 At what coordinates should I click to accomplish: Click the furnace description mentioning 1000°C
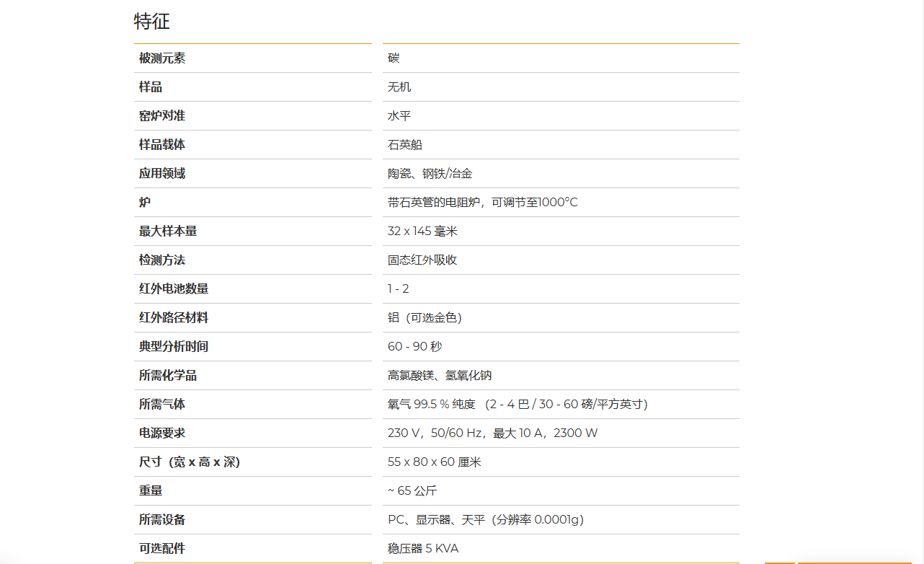pyautogui.click(x=483, y=203)
